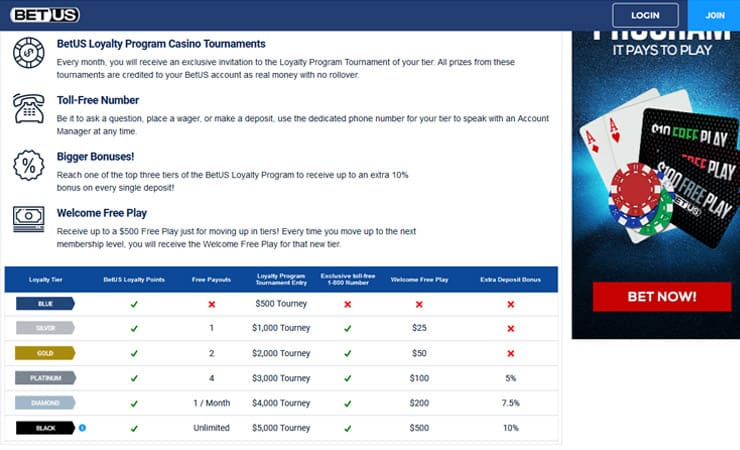Click the Extra Deposit Bonus column header
Image resolution: width=740 pixels, height=450 pixels.
tap(511, 280)
